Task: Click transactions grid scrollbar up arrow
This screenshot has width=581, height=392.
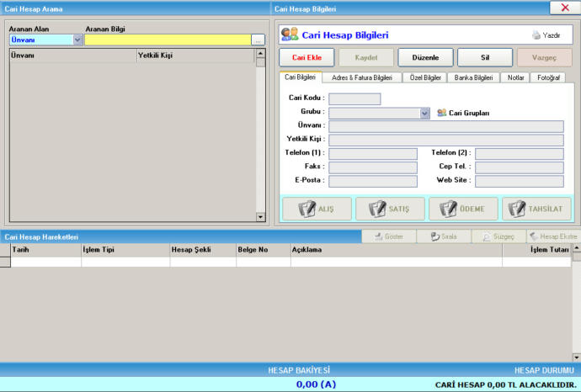Action: tap(577, 248)
